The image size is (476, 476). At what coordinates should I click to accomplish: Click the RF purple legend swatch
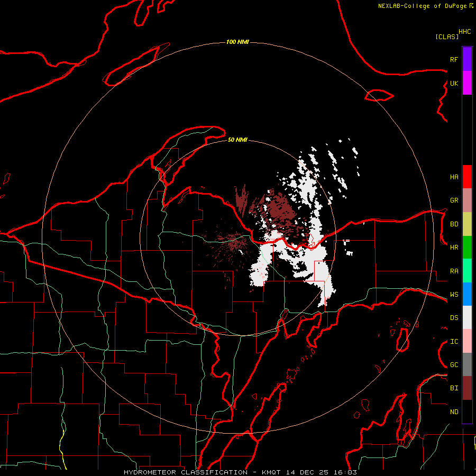pos(467,59)
